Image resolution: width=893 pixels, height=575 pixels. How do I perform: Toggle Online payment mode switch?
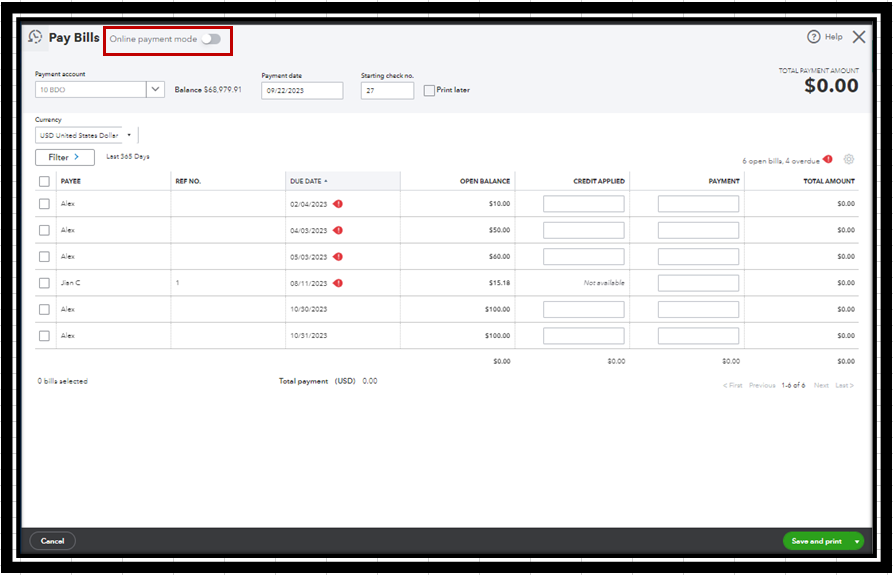[210, 39]
